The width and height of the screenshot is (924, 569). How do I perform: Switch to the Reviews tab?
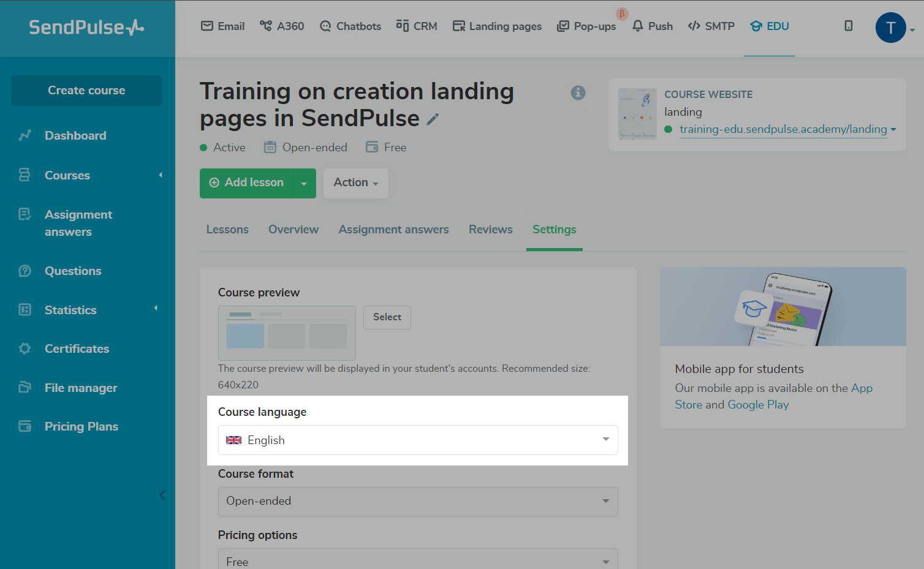[x=490, y=230]
